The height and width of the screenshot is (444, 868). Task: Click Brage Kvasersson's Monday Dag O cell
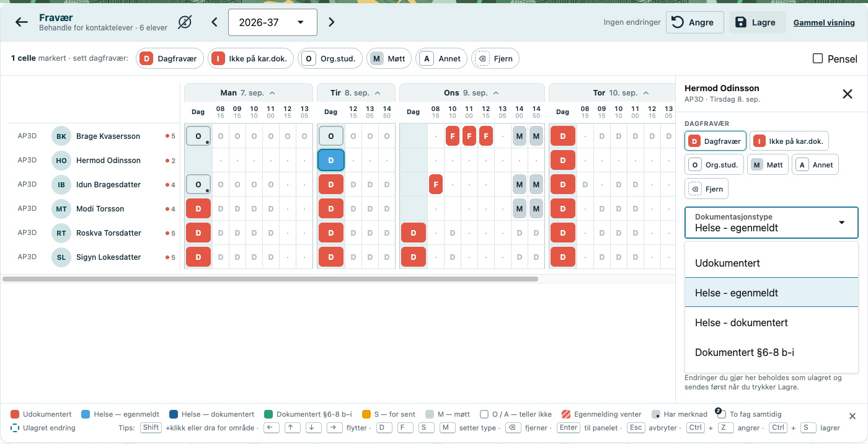pos(198,136)
